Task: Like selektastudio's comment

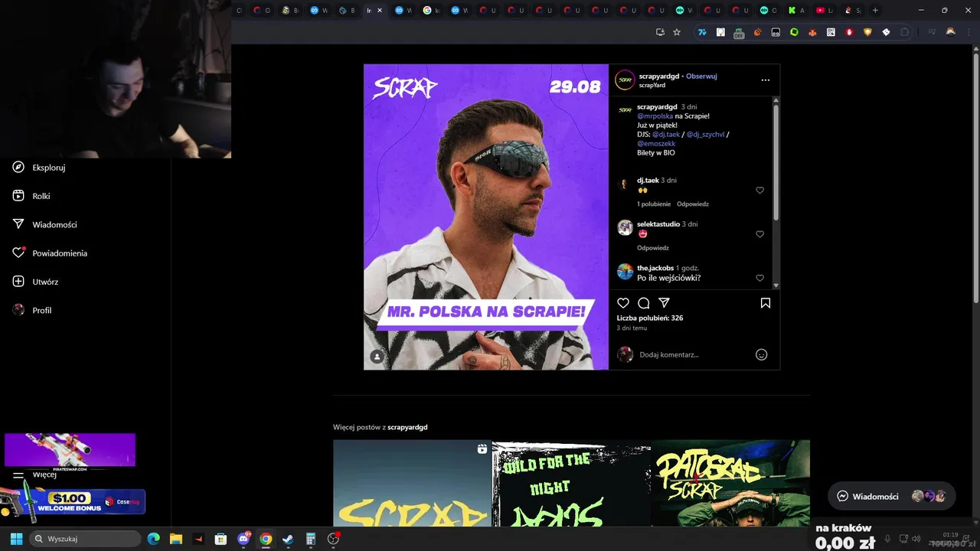Action: tap(759, 234)
